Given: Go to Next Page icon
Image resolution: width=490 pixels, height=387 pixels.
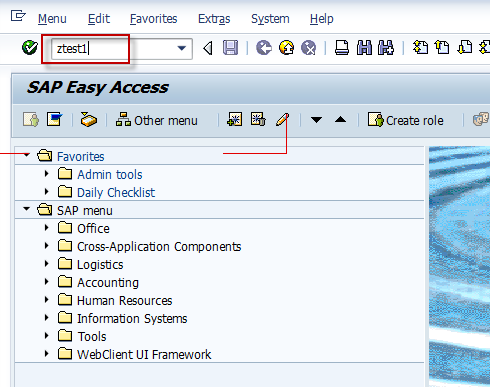Looking at the screenshot, I should (x=465, y=47).
